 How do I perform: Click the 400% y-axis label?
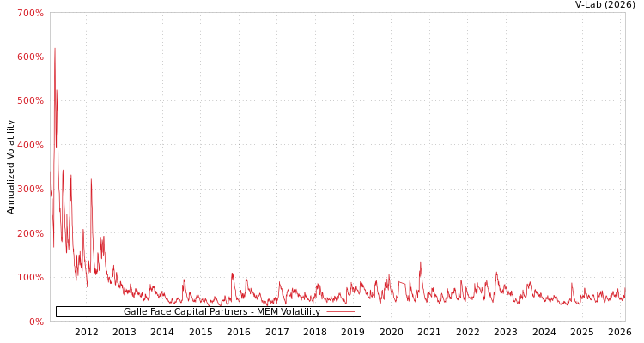click(30, 145)
